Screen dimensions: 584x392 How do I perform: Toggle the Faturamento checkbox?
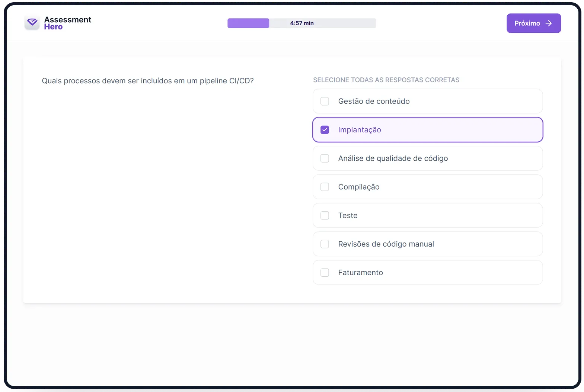[x=325, y=273]
